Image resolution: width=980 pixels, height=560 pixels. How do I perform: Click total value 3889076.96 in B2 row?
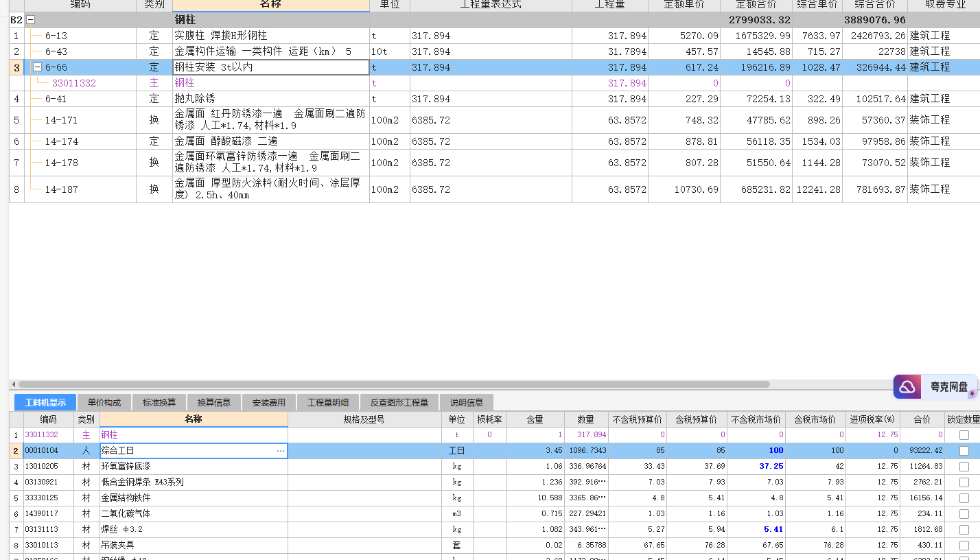(x=875, y=20)
